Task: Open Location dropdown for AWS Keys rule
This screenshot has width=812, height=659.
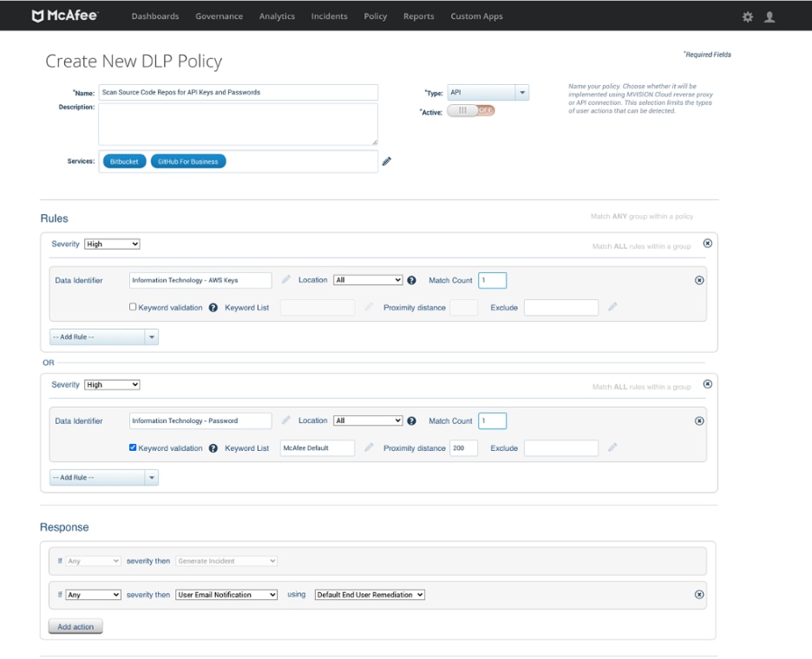Action: 368,280
